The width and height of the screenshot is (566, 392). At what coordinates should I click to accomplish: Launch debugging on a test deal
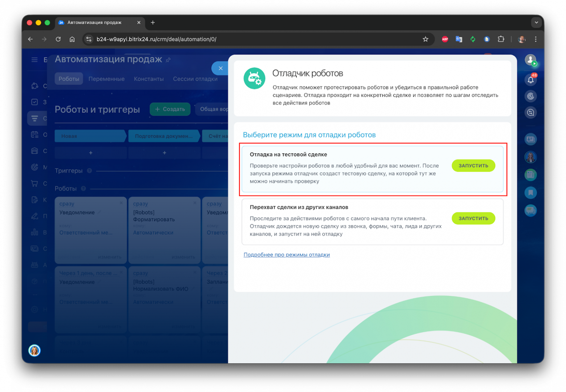(x=473, y=166)
